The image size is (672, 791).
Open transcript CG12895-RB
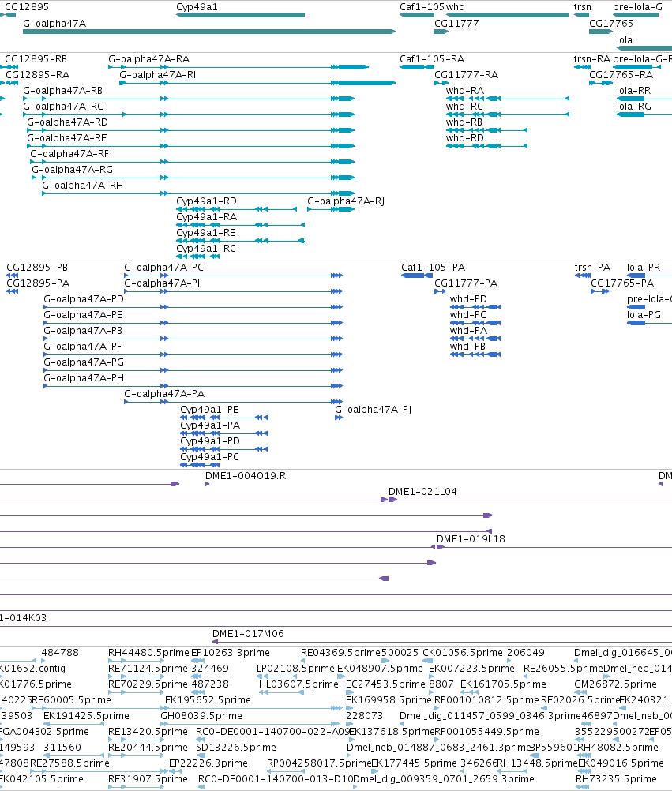36,59
